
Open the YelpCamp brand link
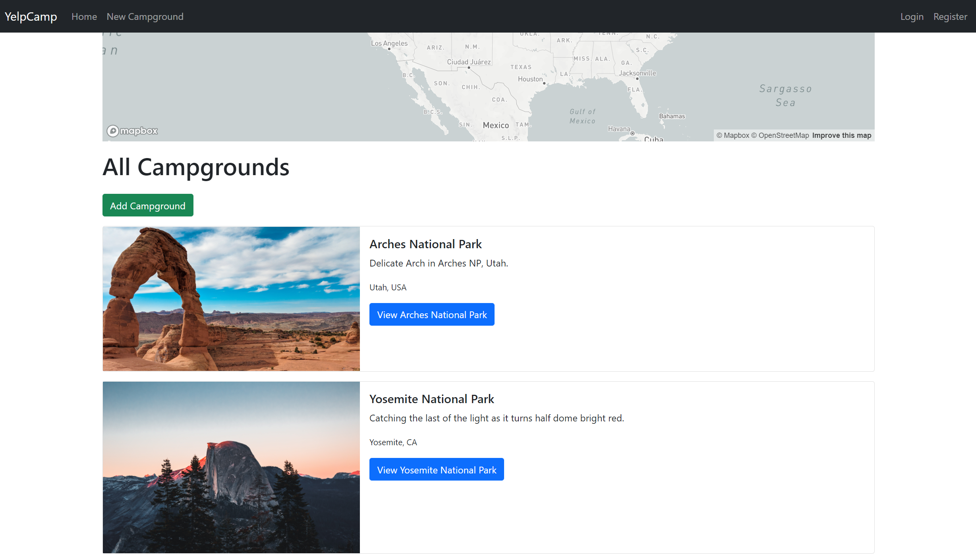[31, 17]
